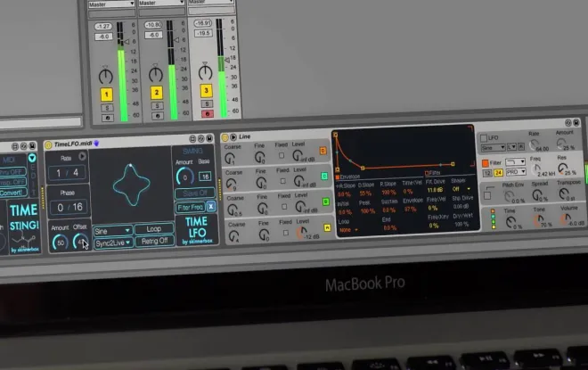The image size is (588, 370).
Task: Click oscillator A Level knob at -12 dB
Action: [x=302, y=233]
